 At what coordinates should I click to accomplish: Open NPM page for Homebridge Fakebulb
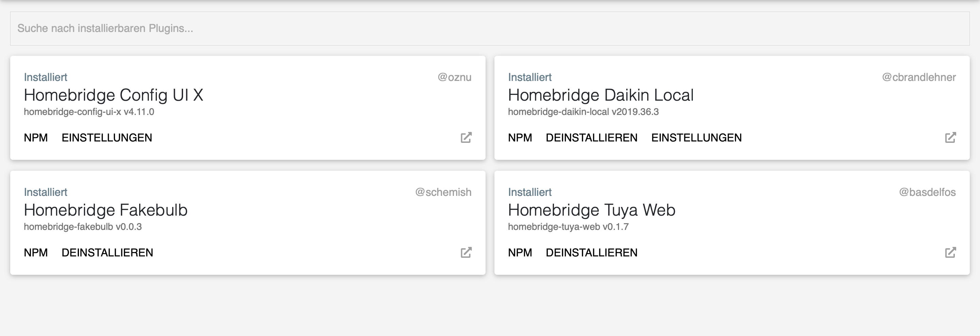coord(36,253)
